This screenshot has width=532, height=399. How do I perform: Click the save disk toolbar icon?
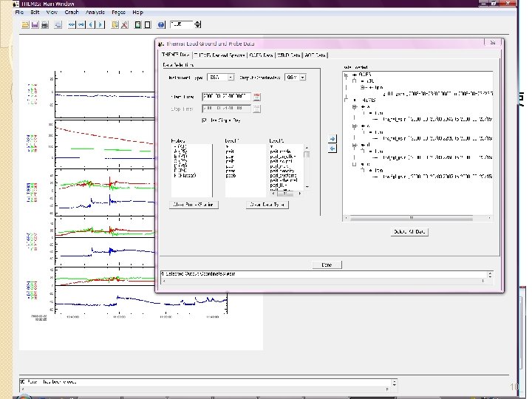pyautogui.click(x=34, y=24)
